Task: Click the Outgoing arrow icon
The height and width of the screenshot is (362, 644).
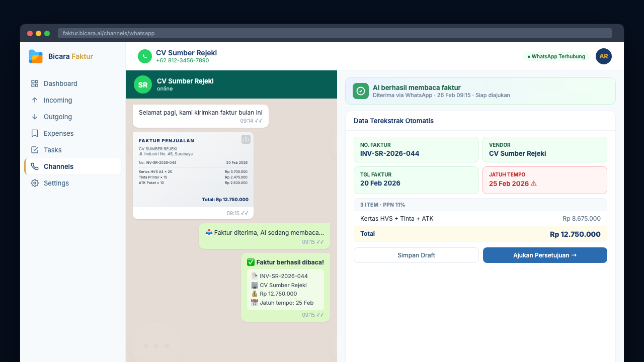Action: coord(35,117)
